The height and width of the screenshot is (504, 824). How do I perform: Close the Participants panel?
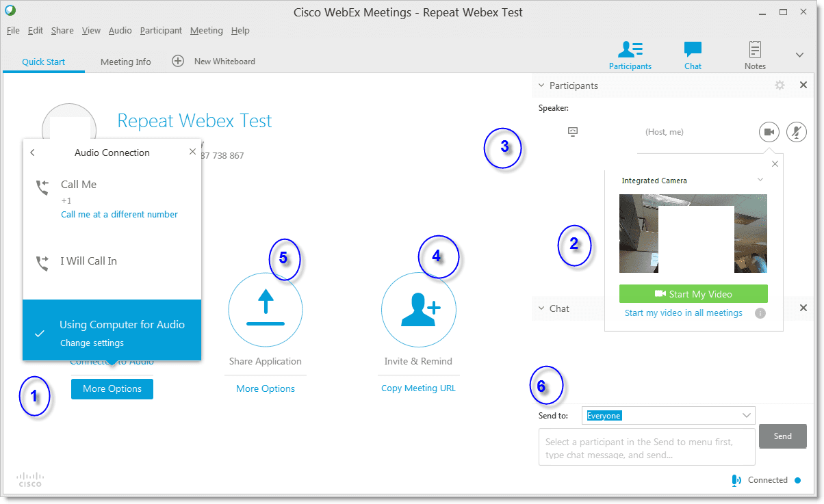(803, 85)
